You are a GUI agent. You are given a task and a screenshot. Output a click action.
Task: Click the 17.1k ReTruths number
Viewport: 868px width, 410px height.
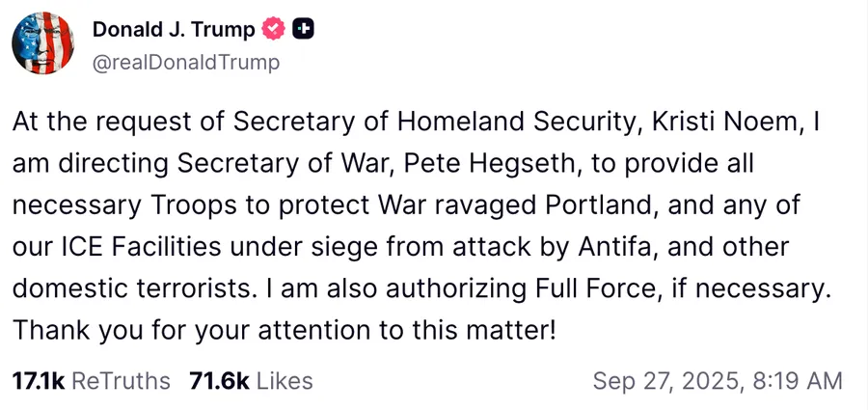pyautogui.click(x=38, y=381)
